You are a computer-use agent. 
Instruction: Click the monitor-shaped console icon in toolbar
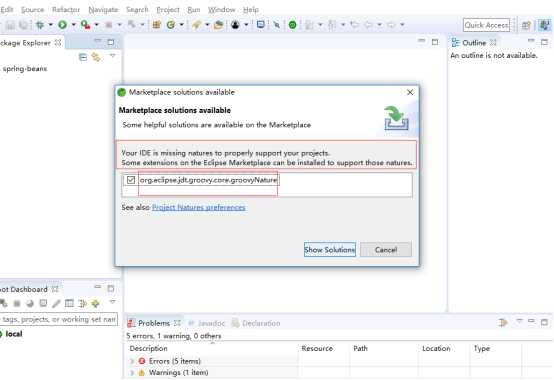tap(261, 25)
